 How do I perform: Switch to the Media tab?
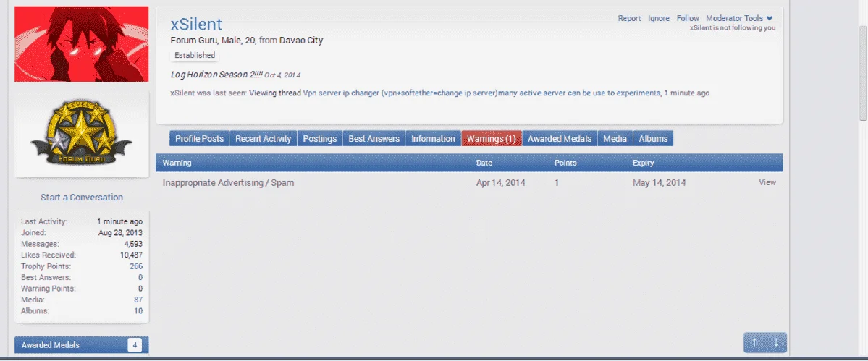click(615, 138)
